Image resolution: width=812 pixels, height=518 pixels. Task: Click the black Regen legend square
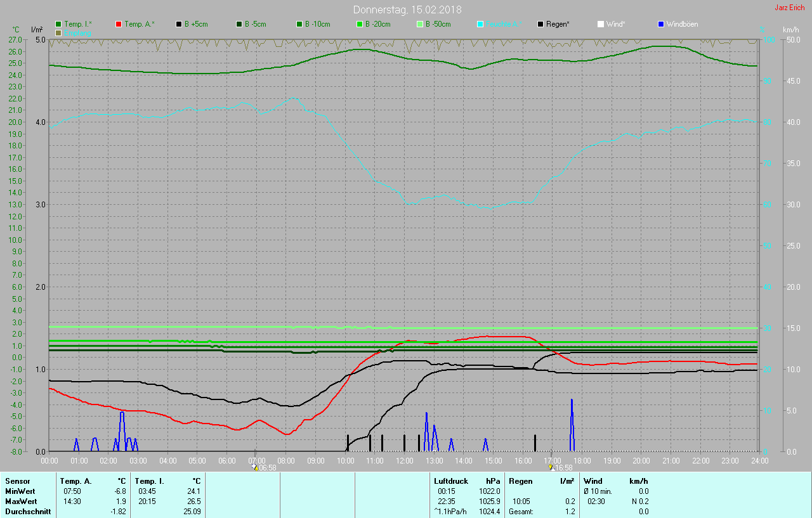tap(540, 24)
